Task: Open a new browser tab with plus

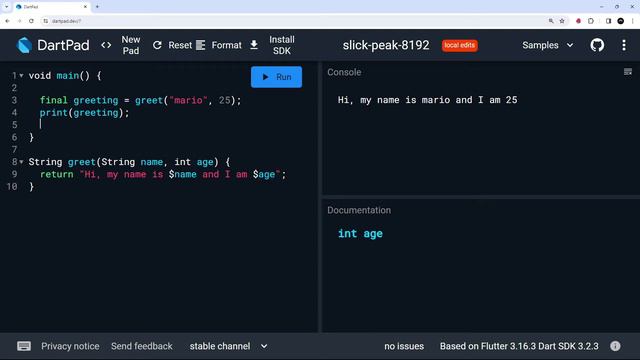Action: tap(97, 7)
